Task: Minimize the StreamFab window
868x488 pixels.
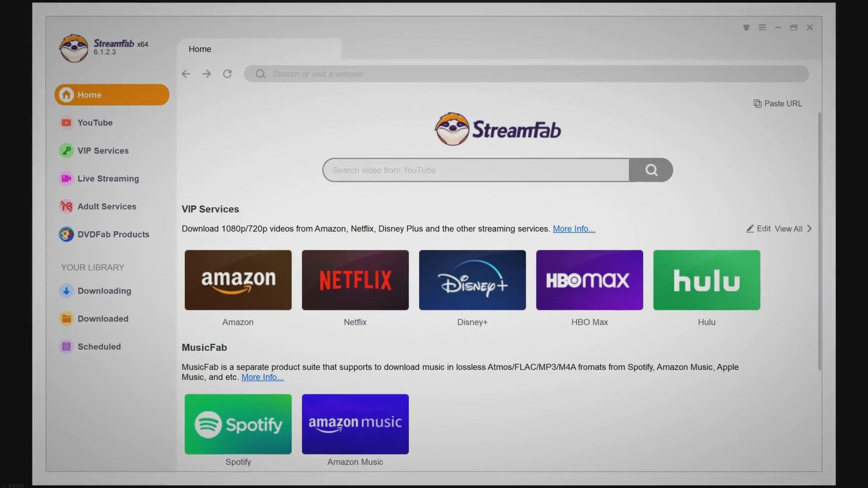Action: pos(778,28)
